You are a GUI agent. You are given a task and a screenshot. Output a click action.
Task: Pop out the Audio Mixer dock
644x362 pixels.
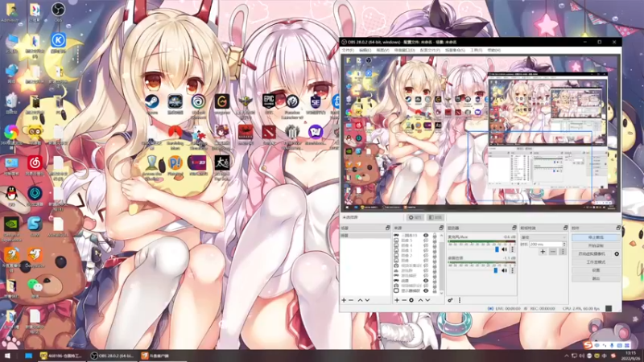pyautogui.click(x=514, y=228)
